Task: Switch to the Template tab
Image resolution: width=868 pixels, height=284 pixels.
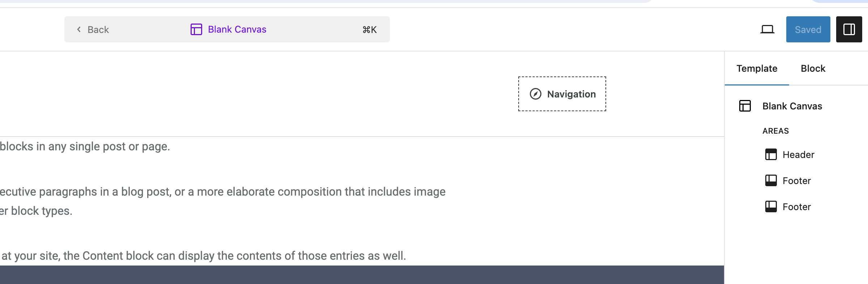Action: click(x=757, y=68)
